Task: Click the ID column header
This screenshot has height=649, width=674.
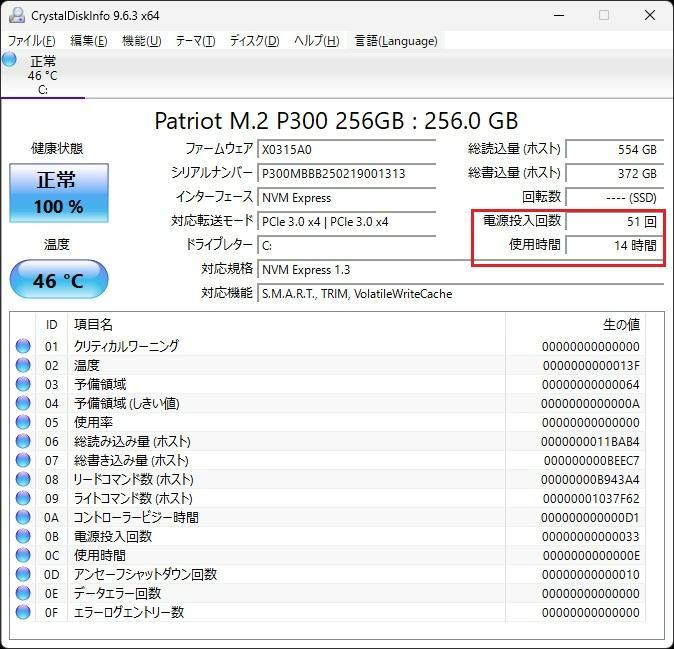Action: pyautogui.click(x=52, y=324)
